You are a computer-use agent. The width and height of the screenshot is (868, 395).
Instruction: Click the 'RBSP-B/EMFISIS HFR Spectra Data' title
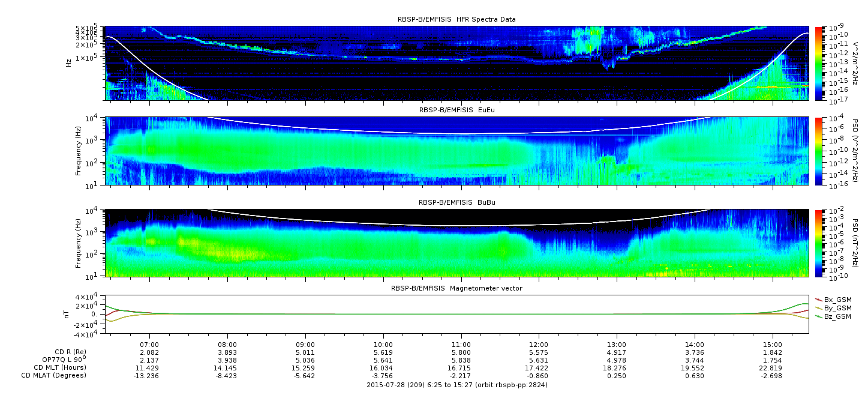coord(456,20)
